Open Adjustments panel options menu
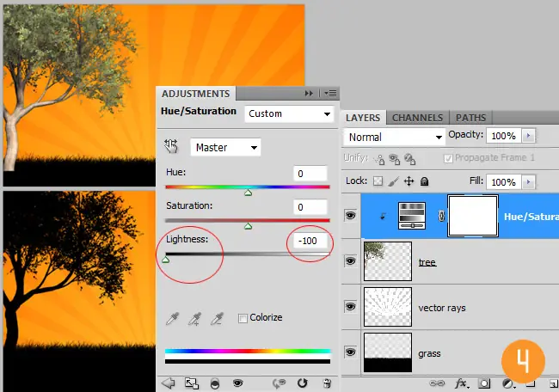The width and height of the screenshot is (559, 392). [x=330, y=94]
